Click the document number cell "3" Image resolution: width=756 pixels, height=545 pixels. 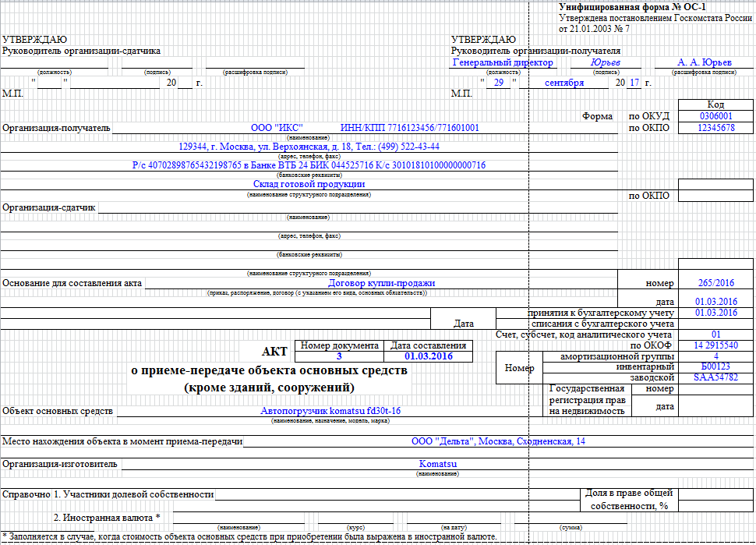[339, 356]
